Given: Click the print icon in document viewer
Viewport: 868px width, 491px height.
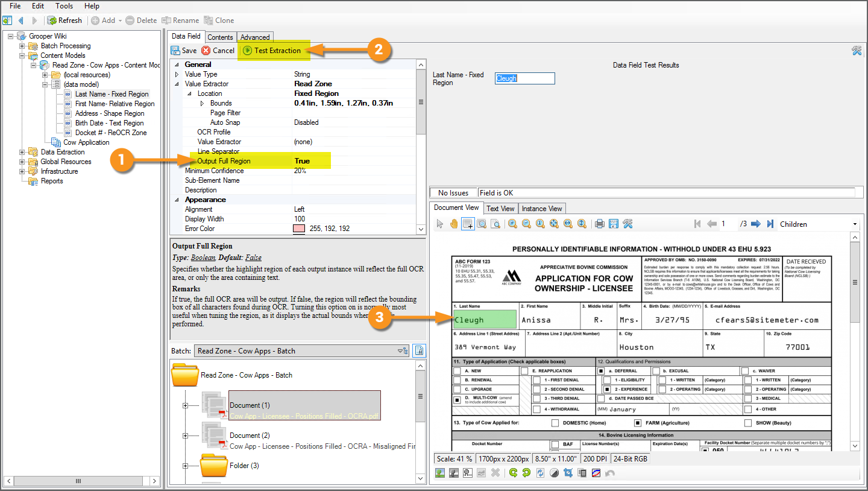Looking at the screenshot, I should point(600,224).
